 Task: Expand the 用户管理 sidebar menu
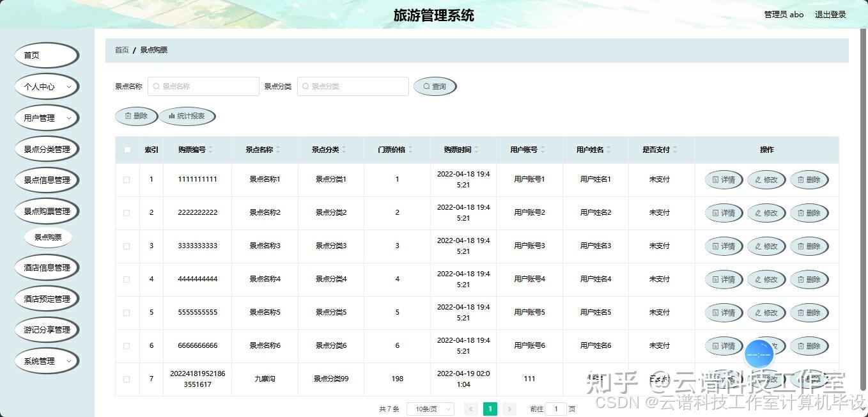[x=46, y=118]
